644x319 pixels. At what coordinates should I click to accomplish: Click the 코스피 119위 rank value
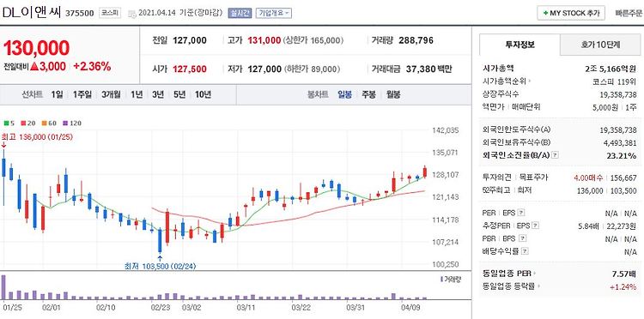pos(615,81)
